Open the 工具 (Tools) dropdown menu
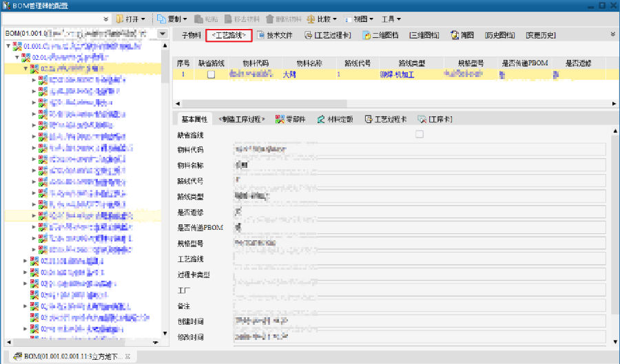Viewport: 620px width, 364px height. (391, 19)
